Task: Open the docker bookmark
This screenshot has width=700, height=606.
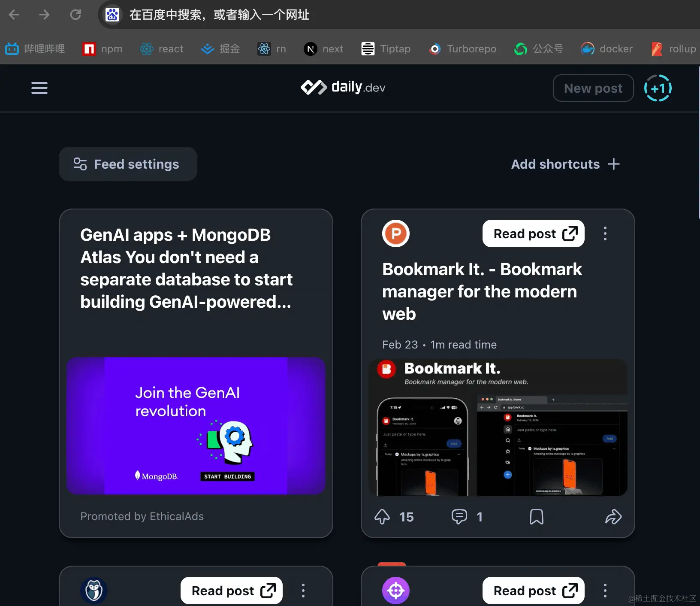Action: tap(607, 49)
